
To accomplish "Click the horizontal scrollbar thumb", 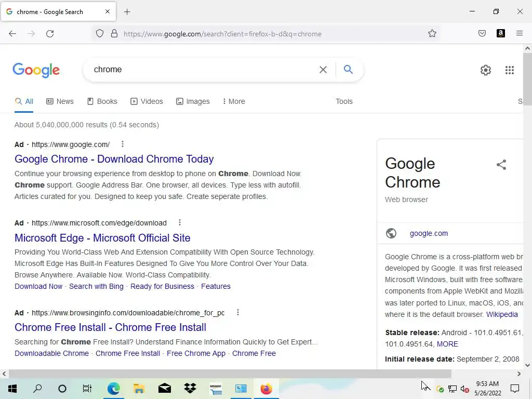I will point(230,374).
